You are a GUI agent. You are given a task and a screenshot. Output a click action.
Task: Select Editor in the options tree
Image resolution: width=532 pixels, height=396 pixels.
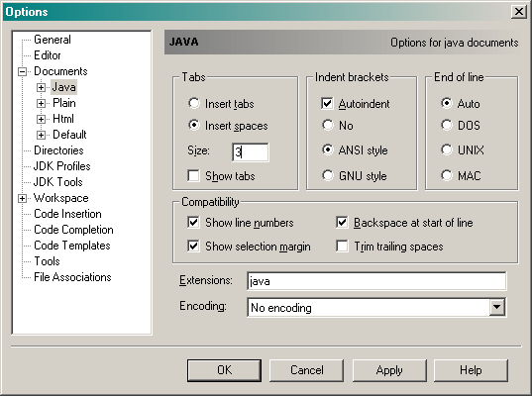(x=48, y=55)
